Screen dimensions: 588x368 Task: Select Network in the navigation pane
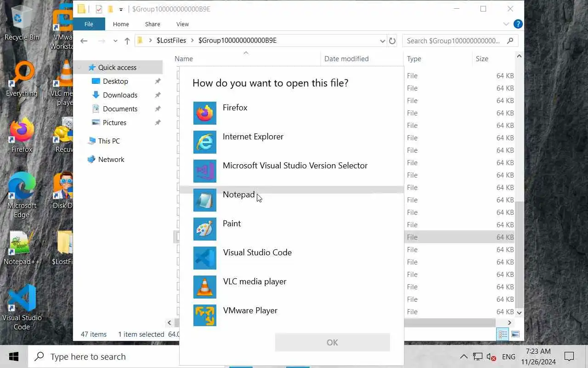111,159
